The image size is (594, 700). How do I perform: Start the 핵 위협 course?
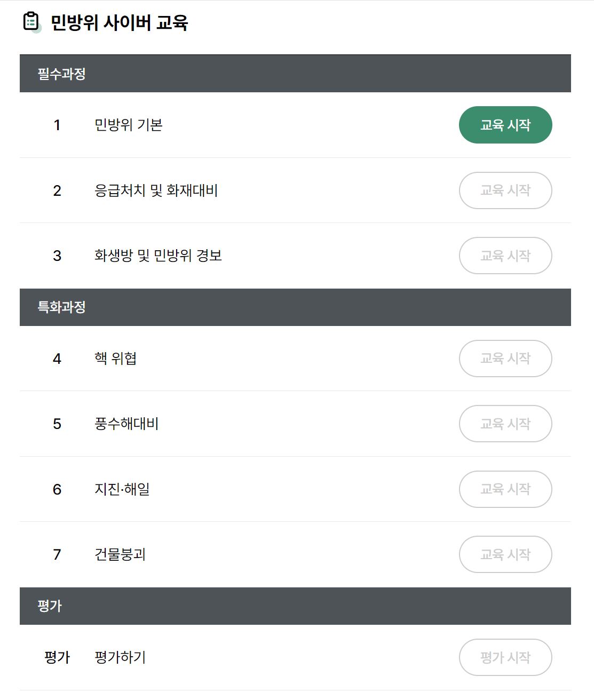click(x=505, y=359)
